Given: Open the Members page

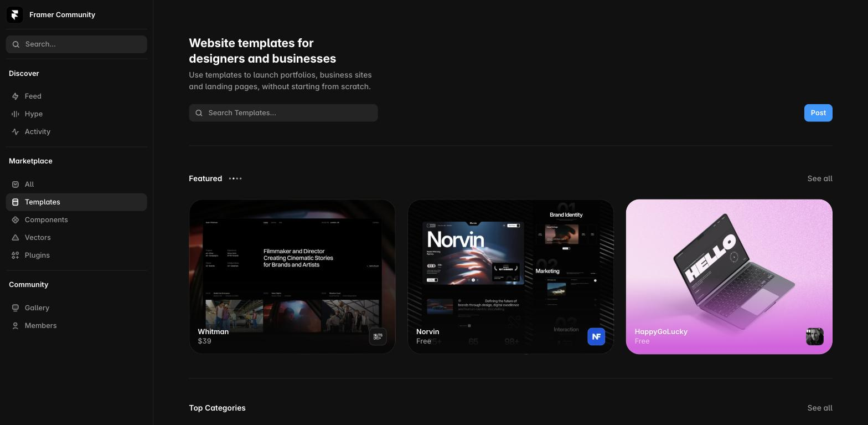Looking at the screenshot, I should point(76,326).
